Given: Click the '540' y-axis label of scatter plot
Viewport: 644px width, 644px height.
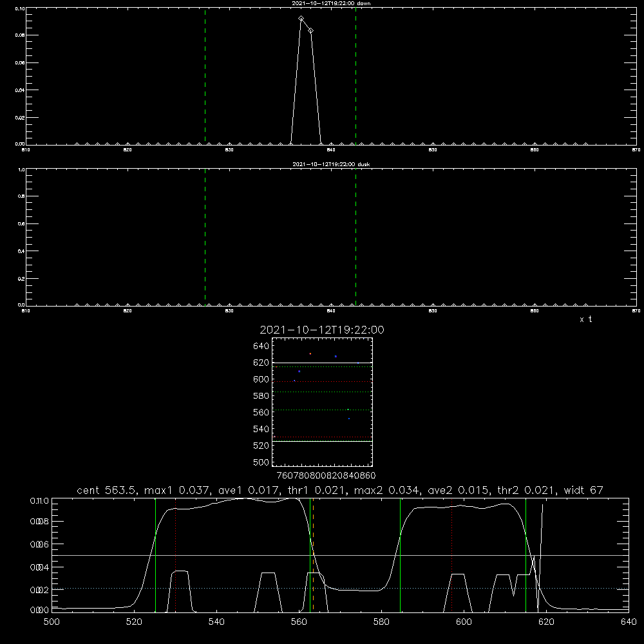Looking at the screenshot, I should [x=261, y=429].
